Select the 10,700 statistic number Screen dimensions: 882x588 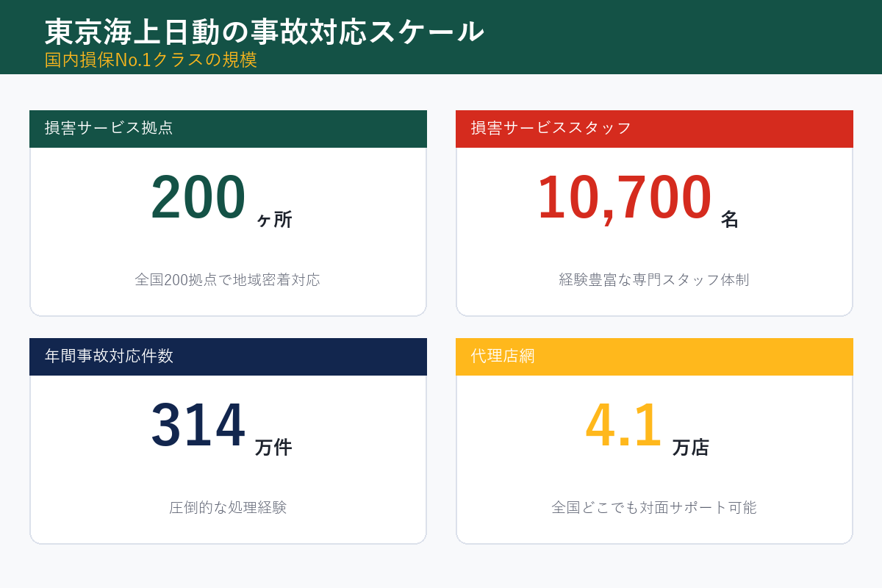pos(623,197)
